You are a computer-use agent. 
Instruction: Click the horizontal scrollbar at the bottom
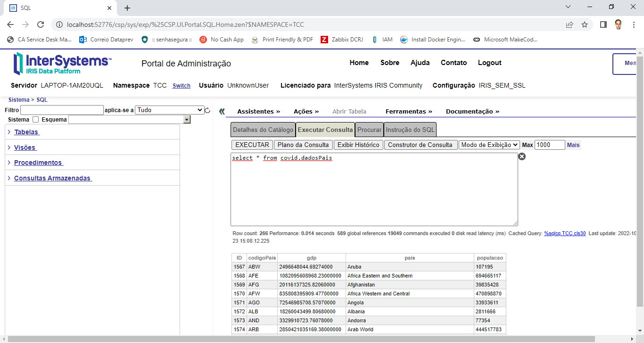coord(302,339)
